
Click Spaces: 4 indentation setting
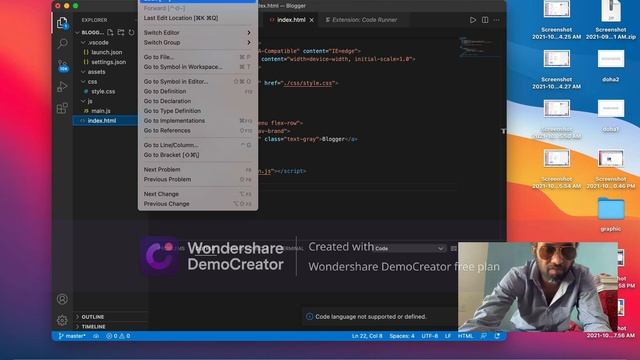402,336
